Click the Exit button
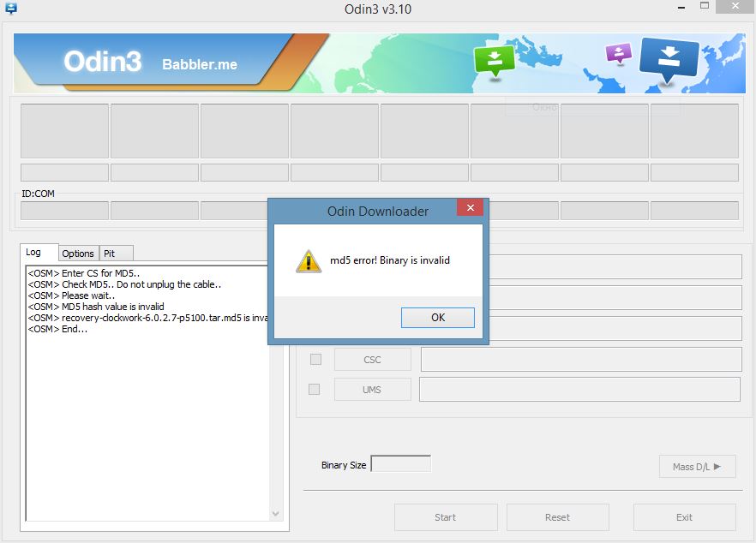 click(x=684, y=517)
